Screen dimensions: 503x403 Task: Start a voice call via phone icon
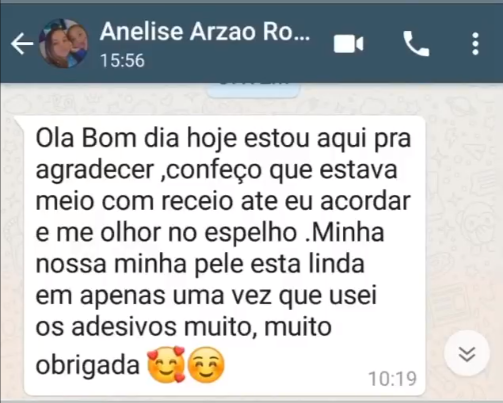(x=416, y=44)
